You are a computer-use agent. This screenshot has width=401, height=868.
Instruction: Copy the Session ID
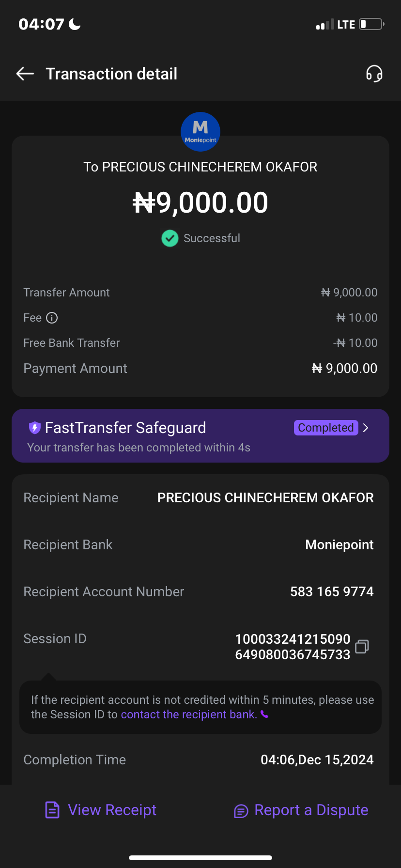coord(362,647)
